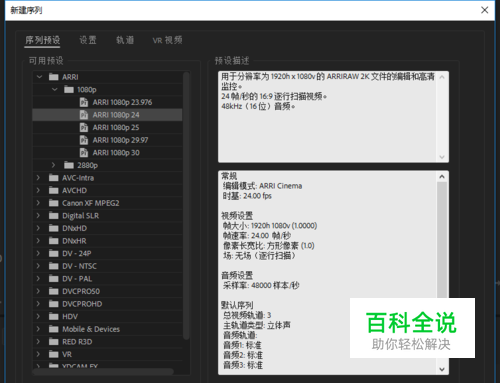Select the ARRI 1080p 30 preset icon
Viewport: 500px width, 383px height.
tap(84, 153)
